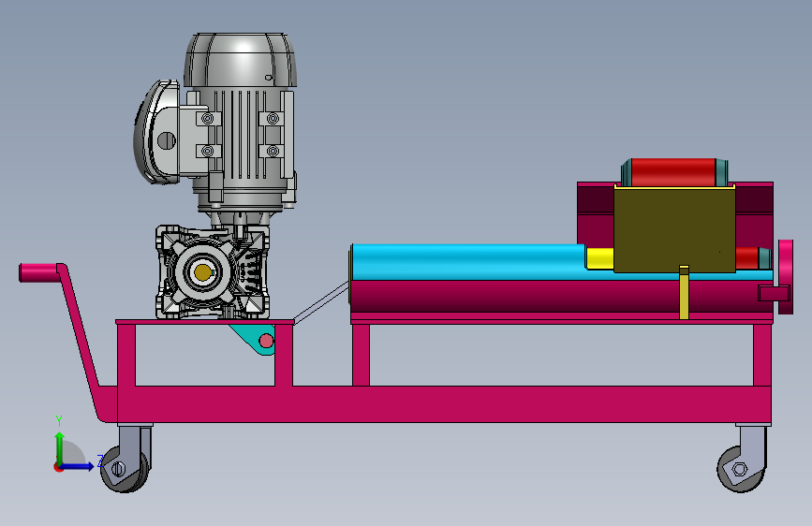Click the diagonal brace rod between the platforms
Image resolution: width=812 pixels, height=526 pixels.
click(321, 303)
